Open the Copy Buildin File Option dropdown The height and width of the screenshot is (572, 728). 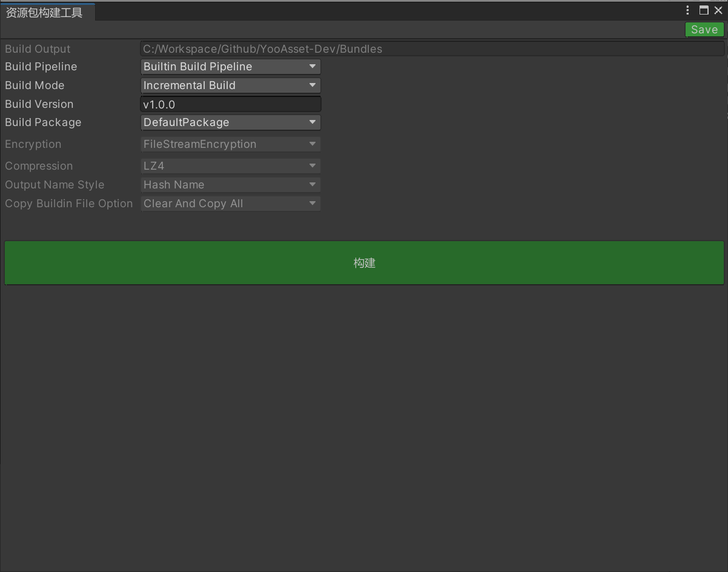pyautogui.click(x=231, y=204)
